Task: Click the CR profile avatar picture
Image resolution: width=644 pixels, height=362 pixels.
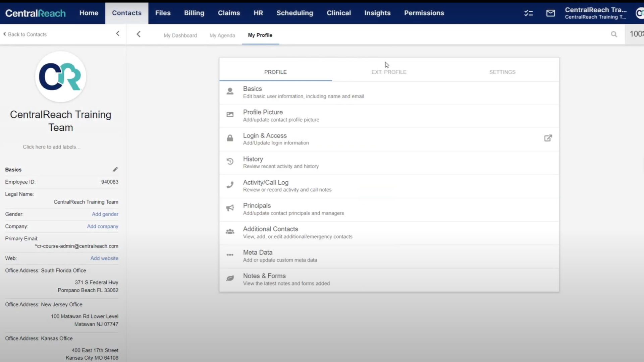Action: 61,77
